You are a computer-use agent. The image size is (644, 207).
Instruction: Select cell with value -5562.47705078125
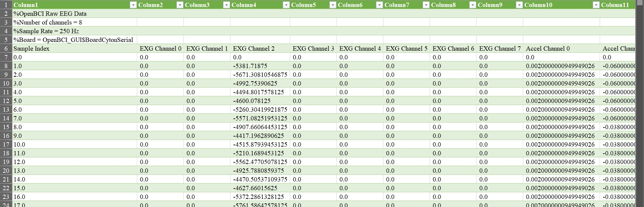pyautogui.click(x=260, y=162)
